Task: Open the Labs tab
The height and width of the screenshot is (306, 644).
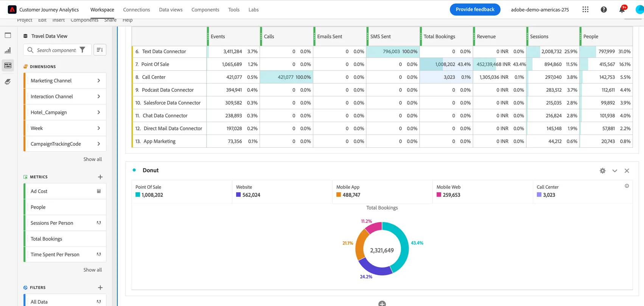Action: (254, 9)
